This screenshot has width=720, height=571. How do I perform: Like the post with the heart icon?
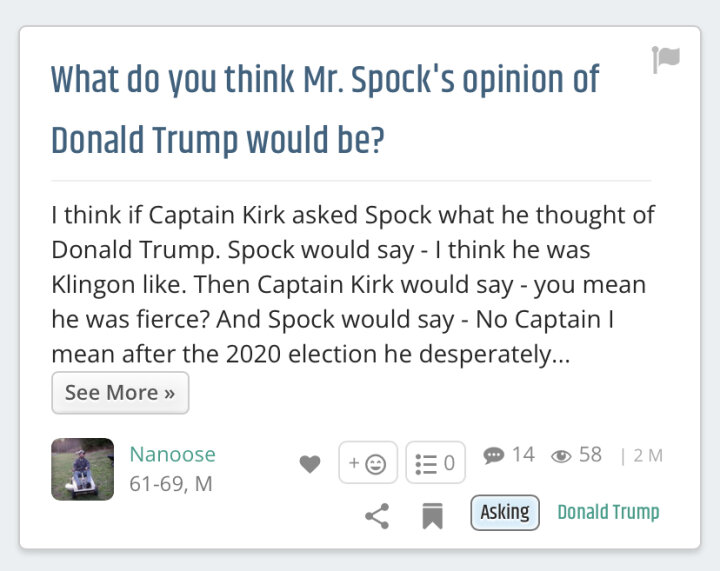pos(310,464)
